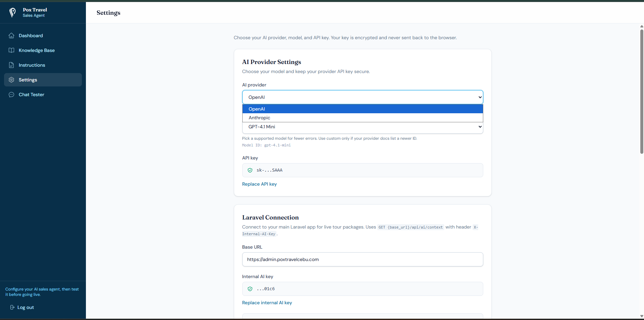The image size is (644, 320).
Task: Click the Base URL input field
Action: tap(362, 259)
